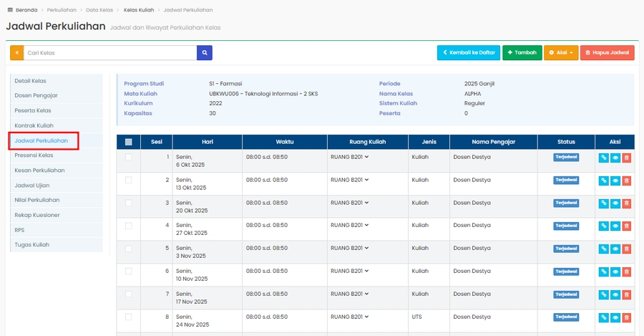Viewport: 644px width, 336px height.
Task: Delete session 3 using trash icon
Action: tap(627, 203)
